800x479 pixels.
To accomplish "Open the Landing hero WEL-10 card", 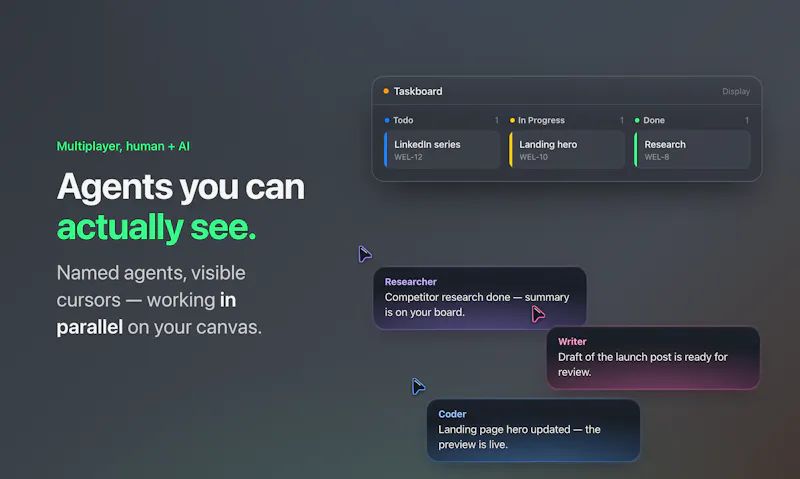I will [x=567, y=149].
